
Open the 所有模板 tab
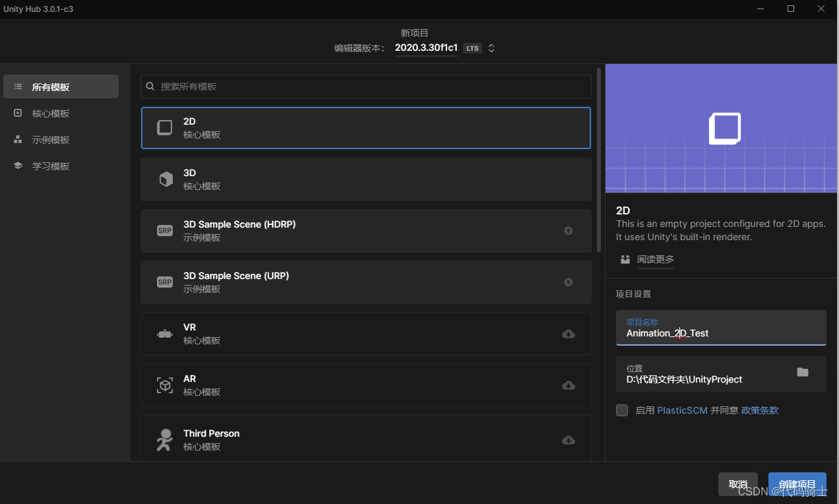61,86
